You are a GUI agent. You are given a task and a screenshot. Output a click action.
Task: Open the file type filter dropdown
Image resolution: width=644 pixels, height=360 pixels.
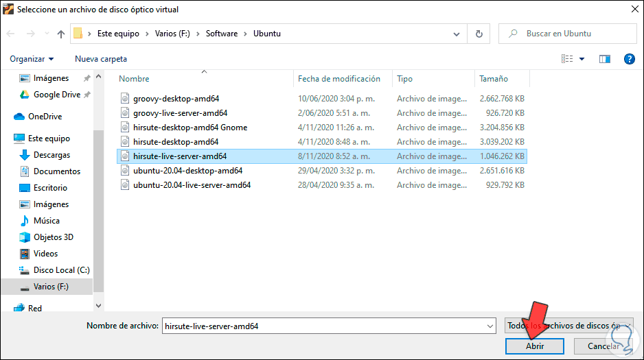(569, 326)
